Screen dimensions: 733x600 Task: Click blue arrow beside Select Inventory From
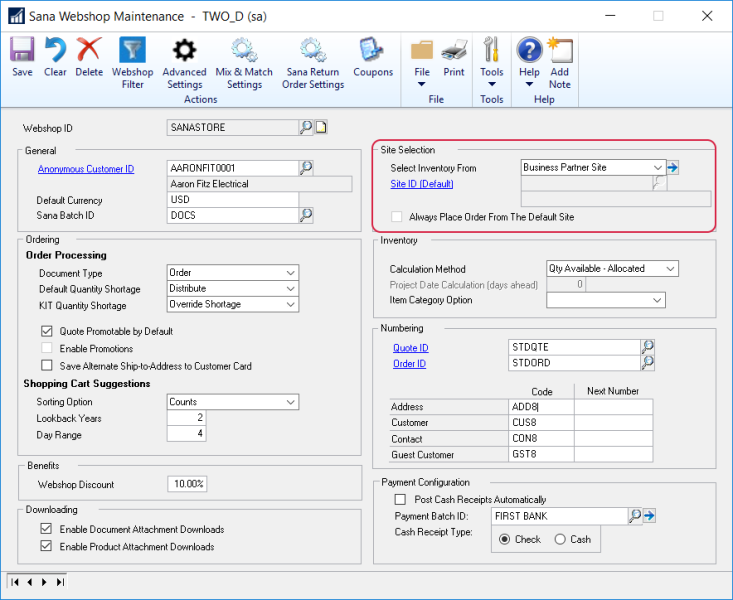[x=673, y=167]
